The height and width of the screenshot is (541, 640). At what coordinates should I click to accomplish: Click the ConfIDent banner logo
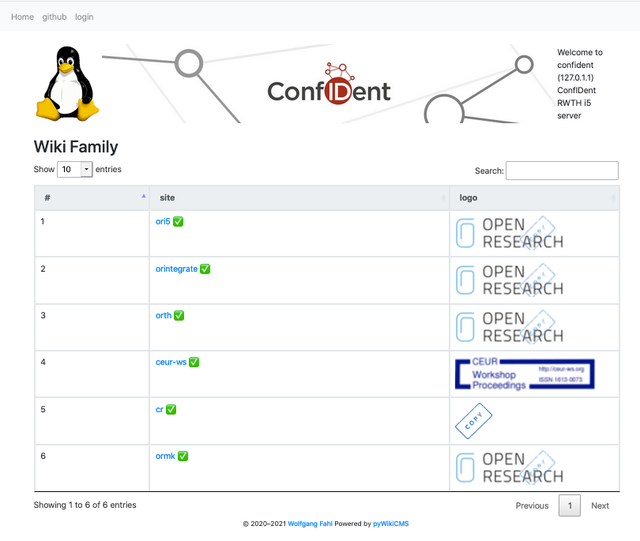point(329,84)
